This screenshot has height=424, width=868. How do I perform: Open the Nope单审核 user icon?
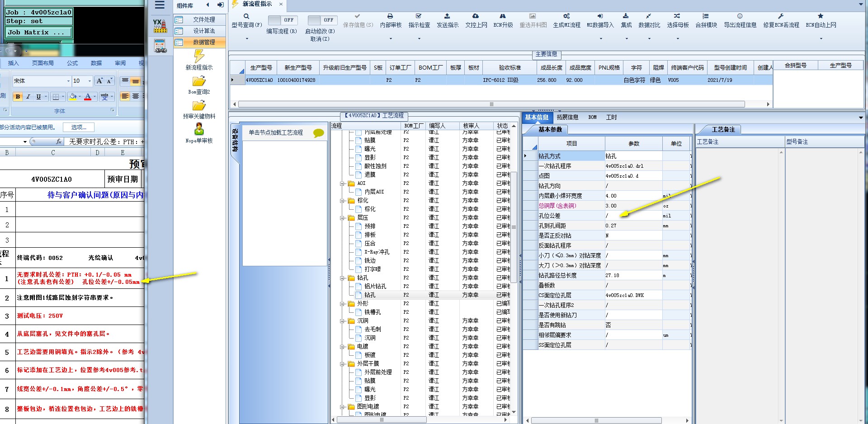point(199,129)
